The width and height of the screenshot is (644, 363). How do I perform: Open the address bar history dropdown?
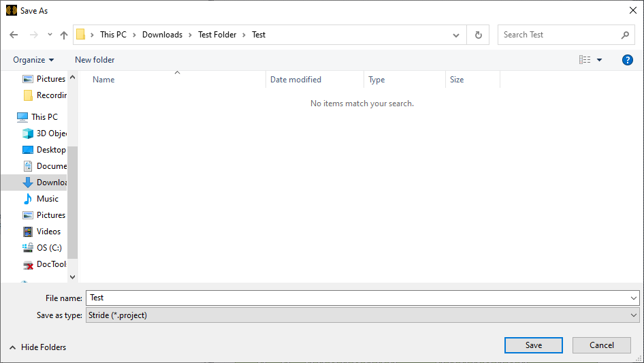pos(456,35)
